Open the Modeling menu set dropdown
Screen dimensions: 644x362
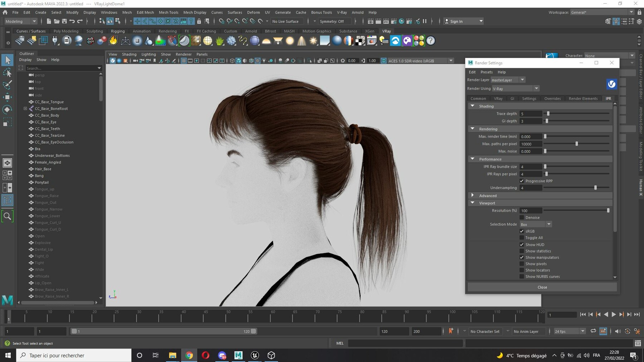coord(21,21)
